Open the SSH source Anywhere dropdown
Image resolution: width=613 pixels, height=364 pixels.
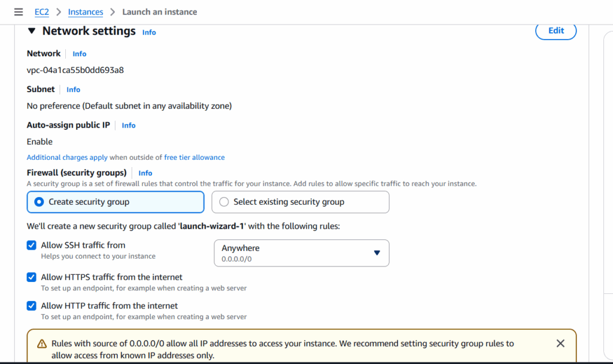pyautogui.click(x=302, y=253)
